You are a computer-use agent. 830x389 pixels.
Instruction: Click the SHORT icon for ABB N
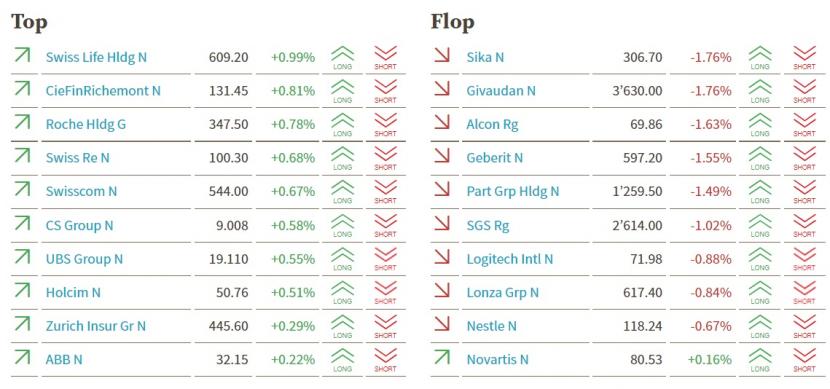(385, 360)
